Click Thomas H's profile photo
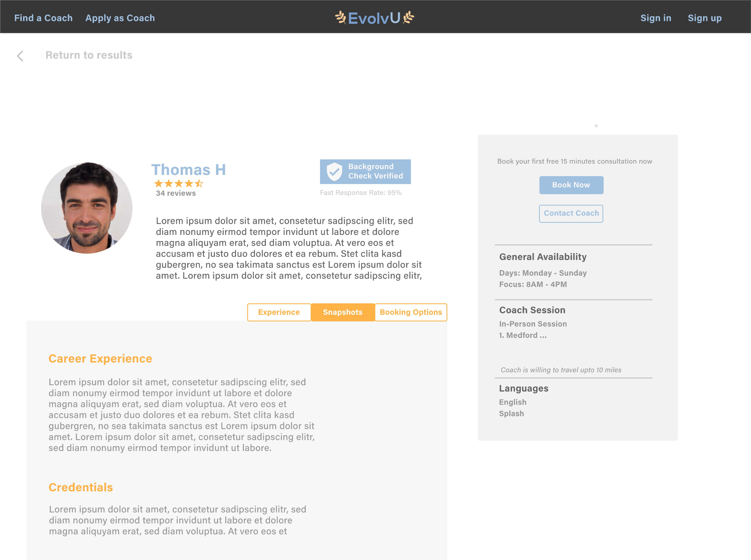 [x=87, y=208]
